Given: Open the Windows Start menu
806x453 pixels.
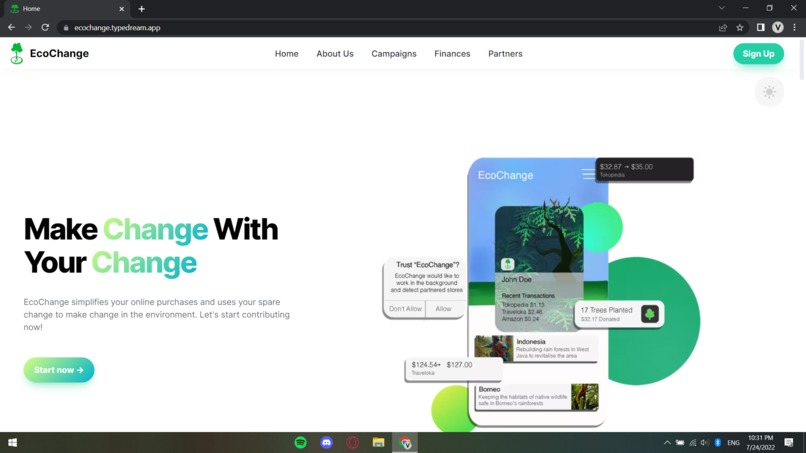Looking at the screenshot, I should pyautogui.click(x=13, y=443).
